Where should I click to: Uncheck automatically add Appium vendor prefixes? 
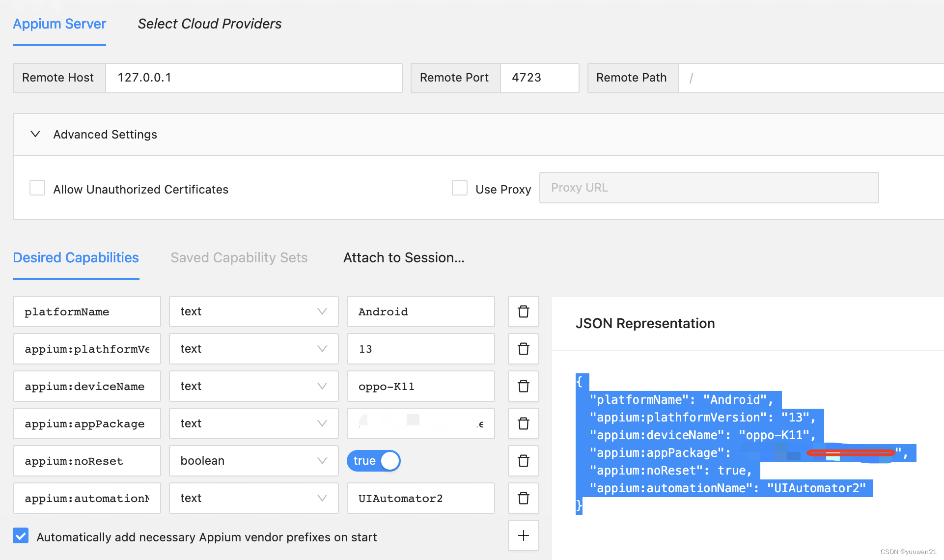coord(21,536)
